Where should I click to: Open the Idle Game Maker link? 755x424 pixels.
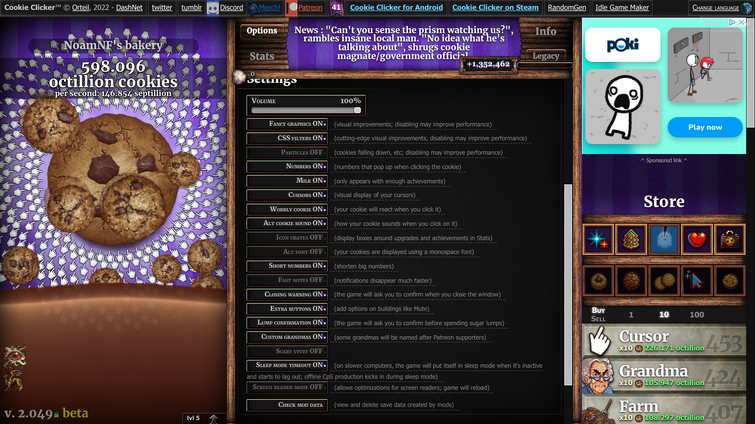pyautogui.click(x=622, y=8)
